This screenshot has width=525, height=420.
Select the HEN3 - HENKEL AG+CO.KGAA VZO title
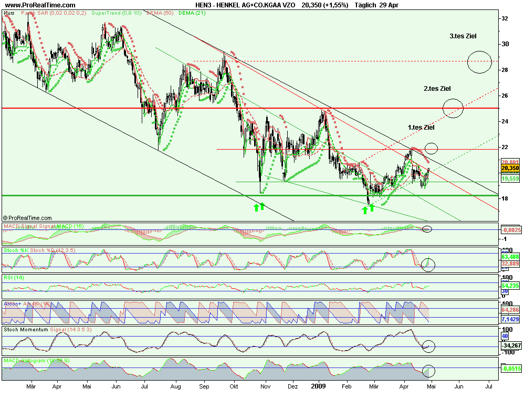point(245,5)
